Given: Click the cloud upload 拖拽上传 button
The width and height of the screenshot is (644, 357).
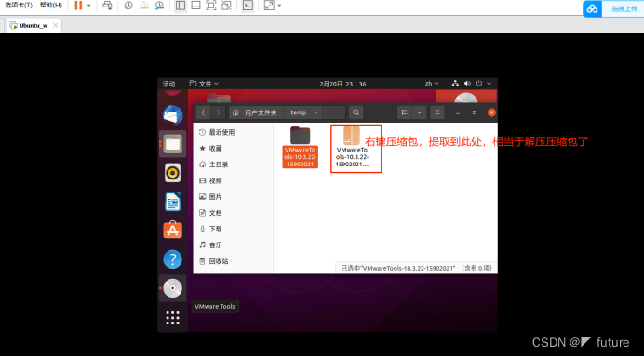Looking at the screenshot, I should 613,8.
